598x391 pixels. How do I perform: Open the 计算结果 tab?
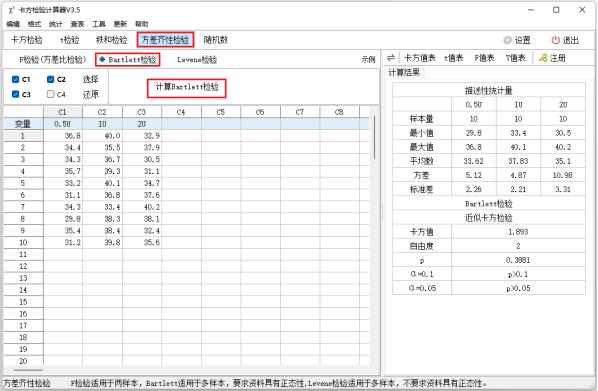[x=404, y=72]
